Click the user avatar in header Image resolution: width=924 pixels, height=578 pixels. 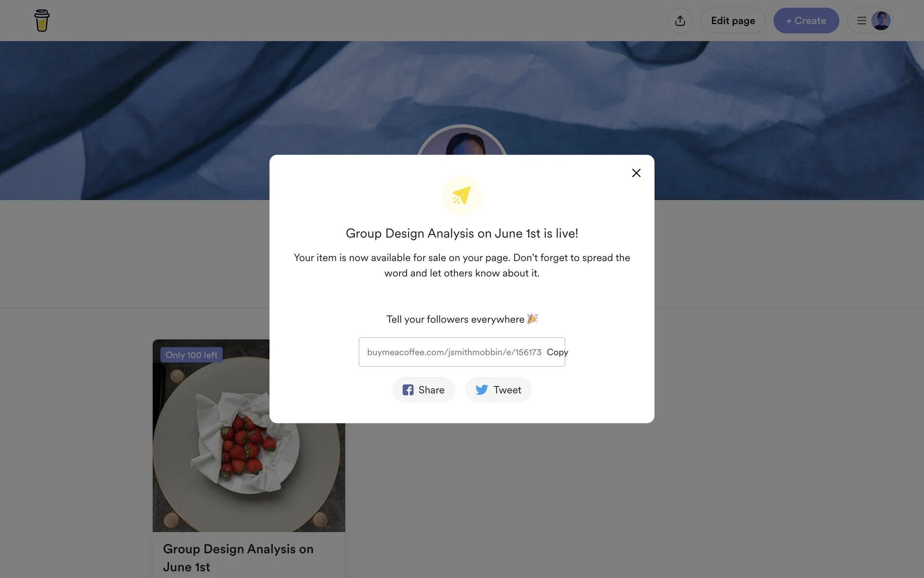coord(881,21)
